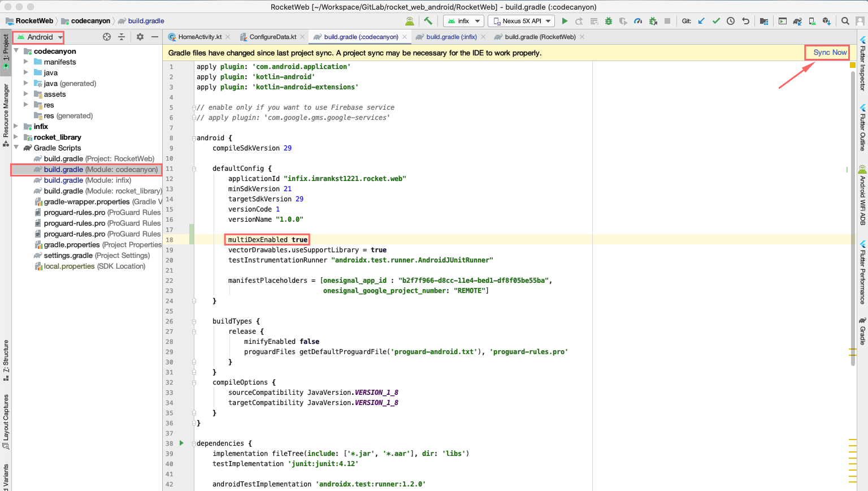Expand the infix module in the tree
Screen dimensions: 868x491
point(16,126)
